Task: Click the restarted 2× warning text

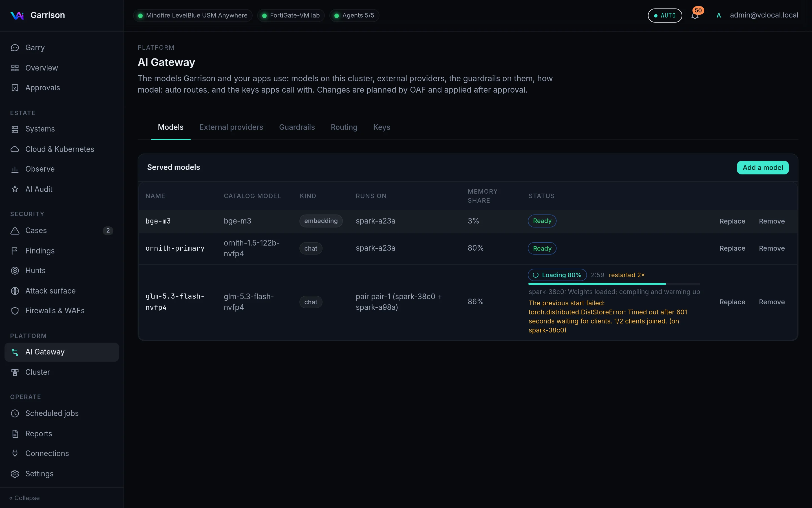Action: tap(626, 275)
